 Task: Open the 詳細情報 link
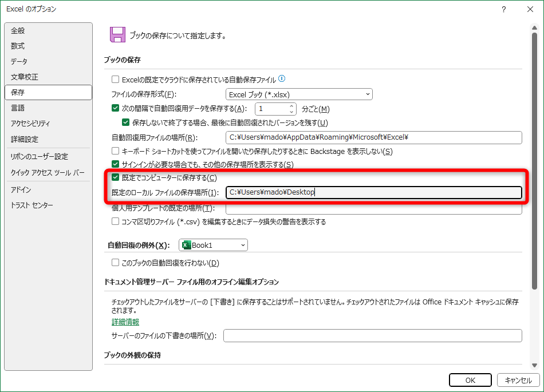125,322
